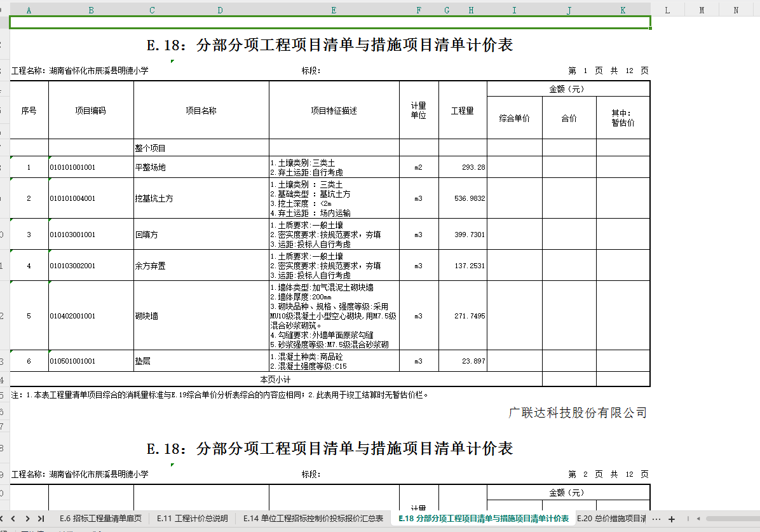This screenshot has height=532, width=760.
Task: Click the 项目特征描述 header cell
Action: pyautogui.click(x=334, y=111)
